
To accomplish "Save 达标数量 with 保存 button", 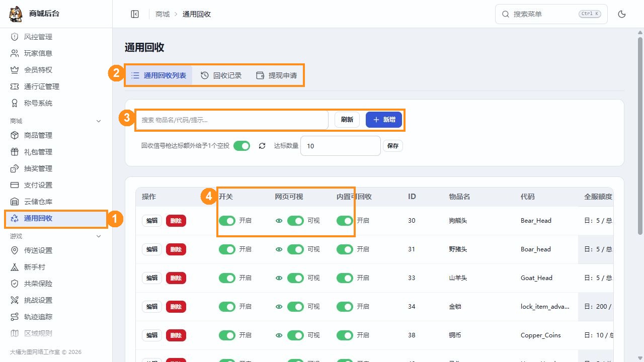I will pos(393,146).
